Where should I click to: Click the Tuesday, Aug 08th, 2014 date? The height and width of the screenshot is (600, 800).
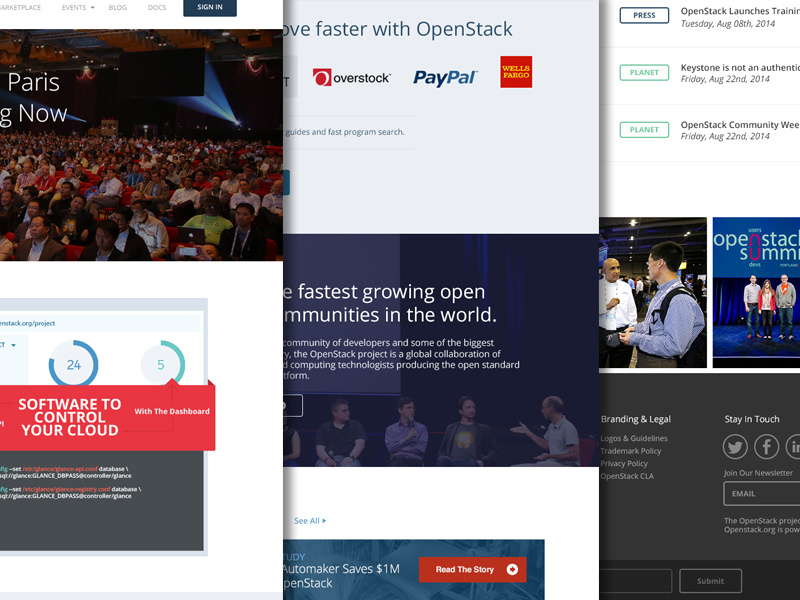[728, 23]
